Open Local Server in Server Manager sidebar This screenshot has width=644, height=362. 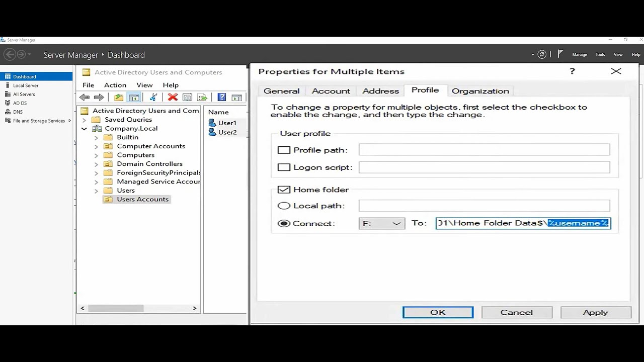26,85
